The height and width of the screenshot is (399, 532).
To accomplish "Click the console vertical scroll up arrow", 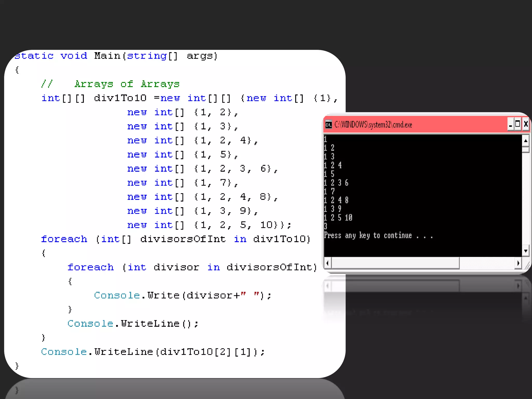I will pyautogui.click(x=526, y=141).
